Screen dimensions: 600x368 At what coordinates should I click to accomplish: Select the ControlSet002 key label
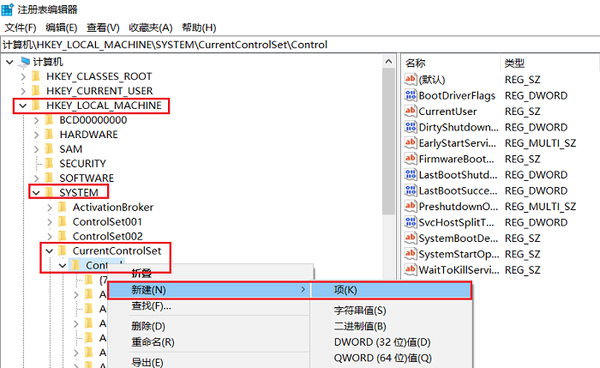click(108, 236)
